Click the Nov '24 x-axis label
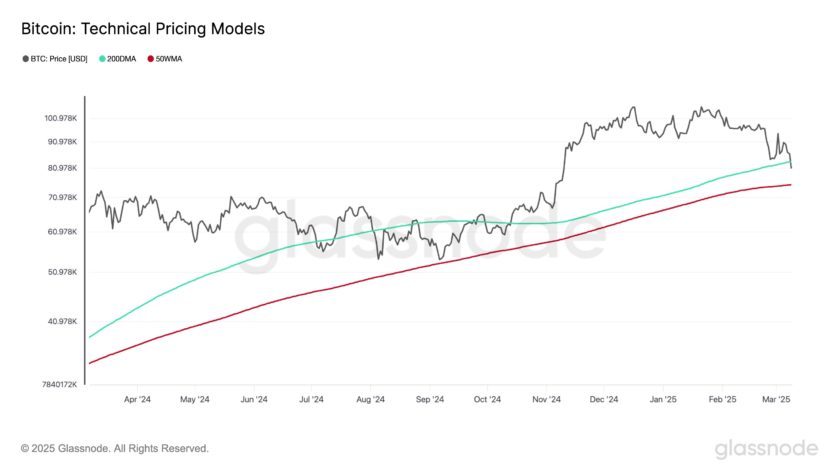840x473 pixels. (546, 400)
